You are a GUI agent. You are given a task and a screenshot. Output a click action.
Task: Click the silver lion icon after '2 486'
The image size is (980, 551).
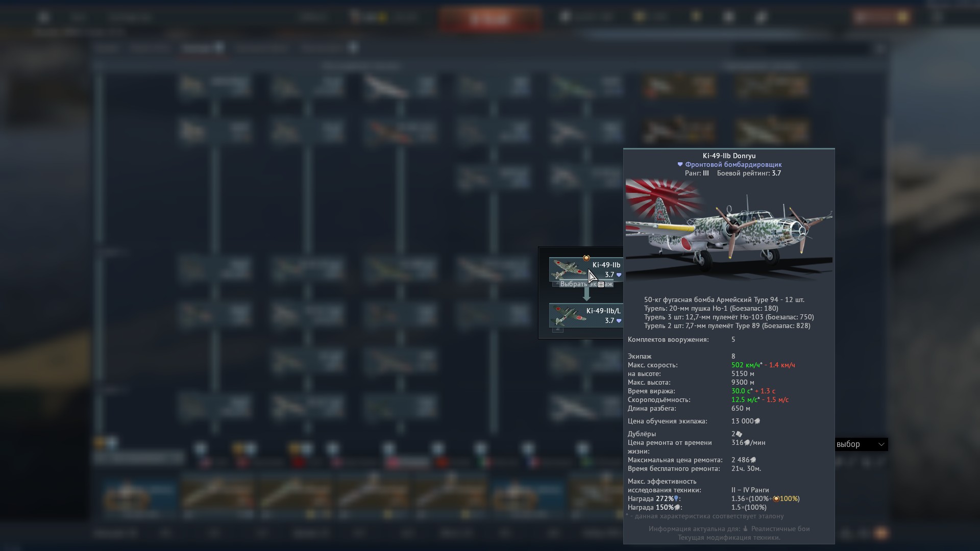point(753,460)
